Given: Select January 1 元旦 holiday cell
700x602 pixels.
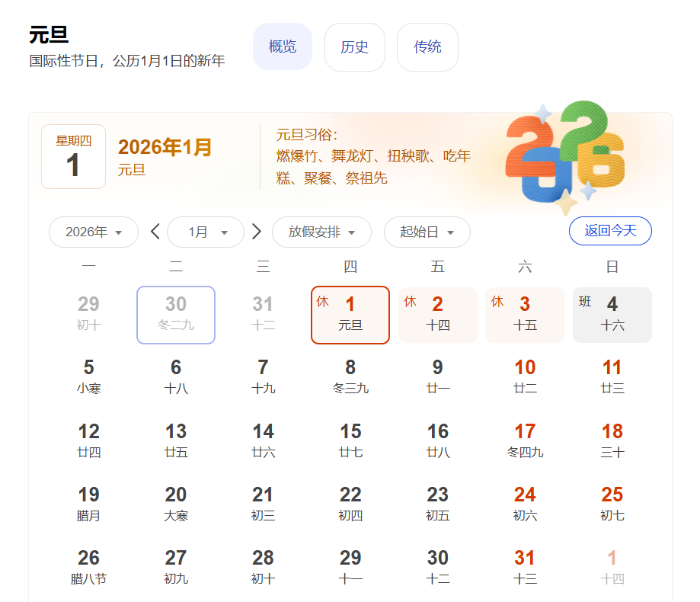Looking at the screenshot, I should coord(350,315).
